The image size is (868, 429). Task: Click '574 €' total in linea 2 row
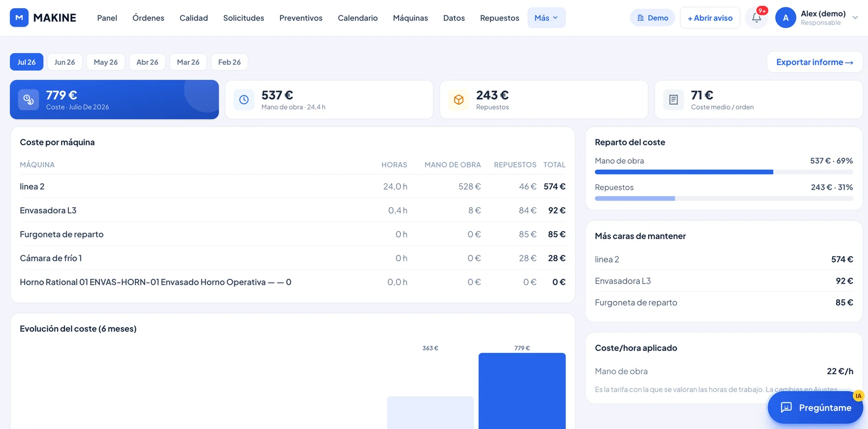click(x=554, y=187)
